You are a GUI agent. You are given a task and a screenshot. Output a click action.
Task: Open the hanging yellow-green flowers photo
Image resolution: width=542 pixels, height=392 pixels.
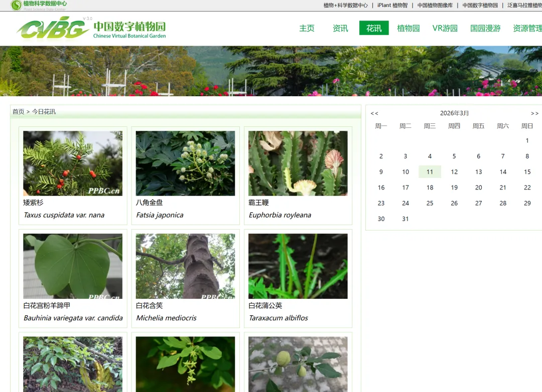[185, 364]
